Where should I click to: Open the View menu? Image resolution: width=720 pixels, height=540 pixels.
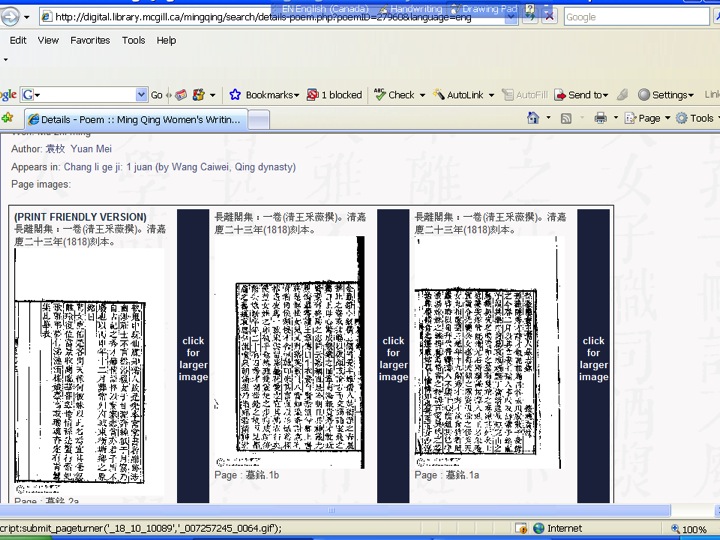48,40
